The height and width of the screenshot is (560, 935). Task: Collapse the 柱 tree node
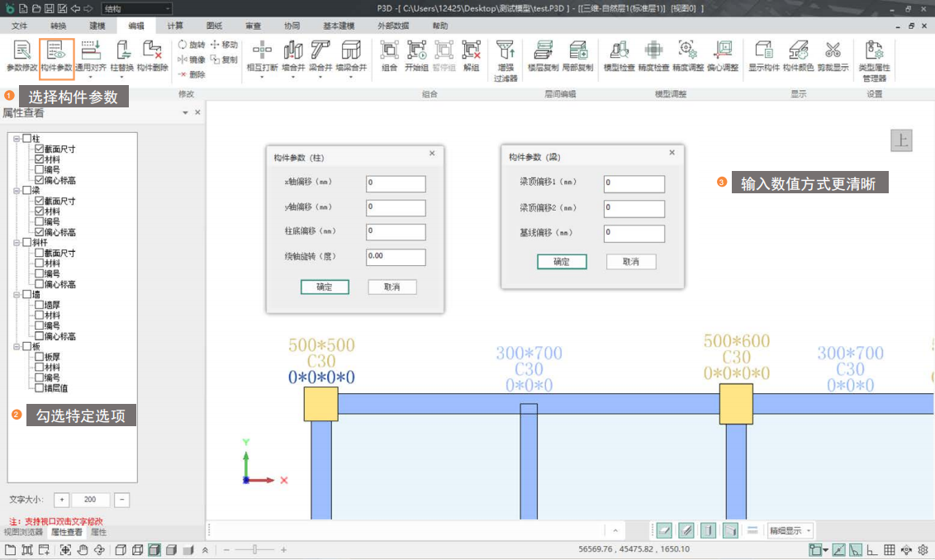coord(17,139)
